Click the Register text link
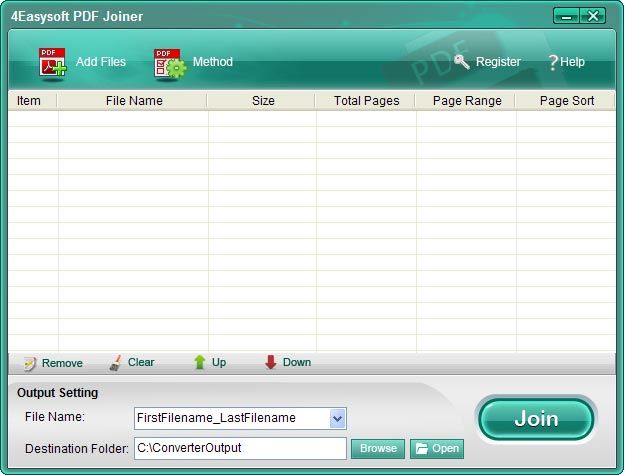Screen dimensions: 625x475 (498, 62)
